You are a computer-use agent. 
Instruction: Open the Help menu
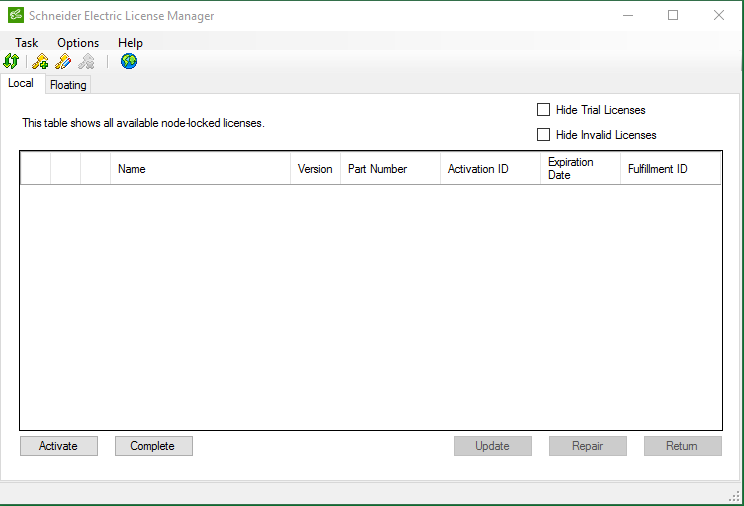(x=130, y=43)
